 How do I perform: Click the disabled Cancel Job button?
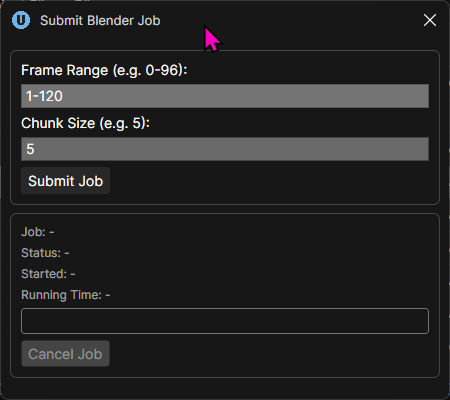(65, 354)
